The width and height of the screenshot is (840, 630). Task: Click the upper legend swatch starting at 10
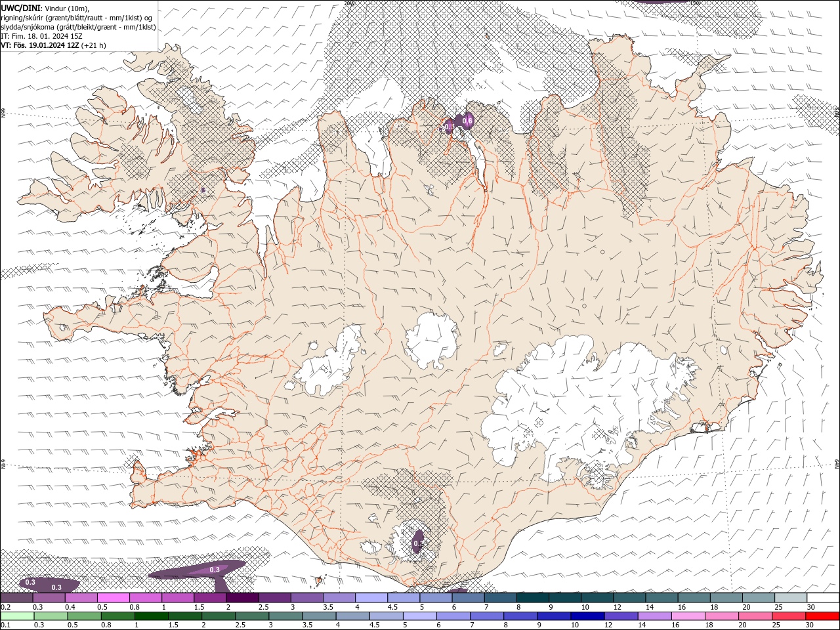597,598
